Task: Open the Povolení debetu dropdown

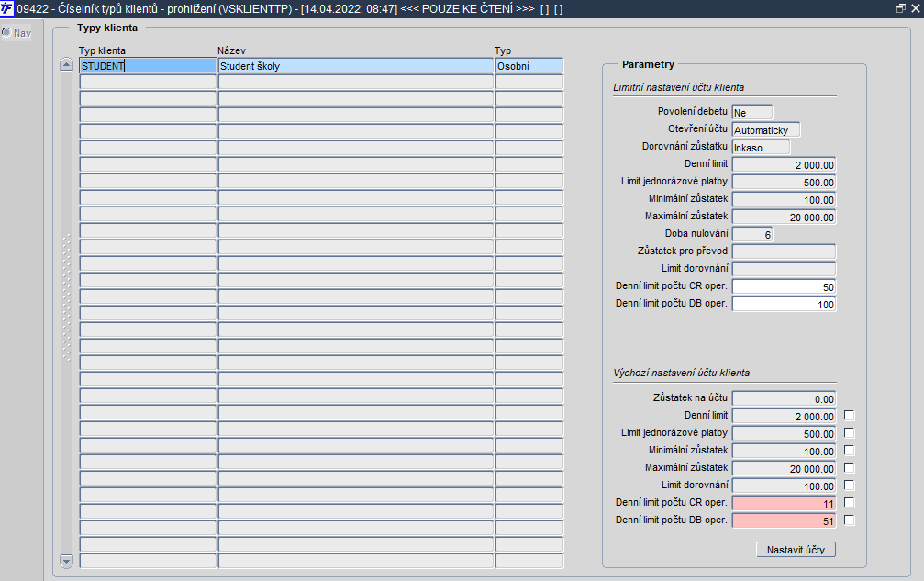Action: coord(751,112)
